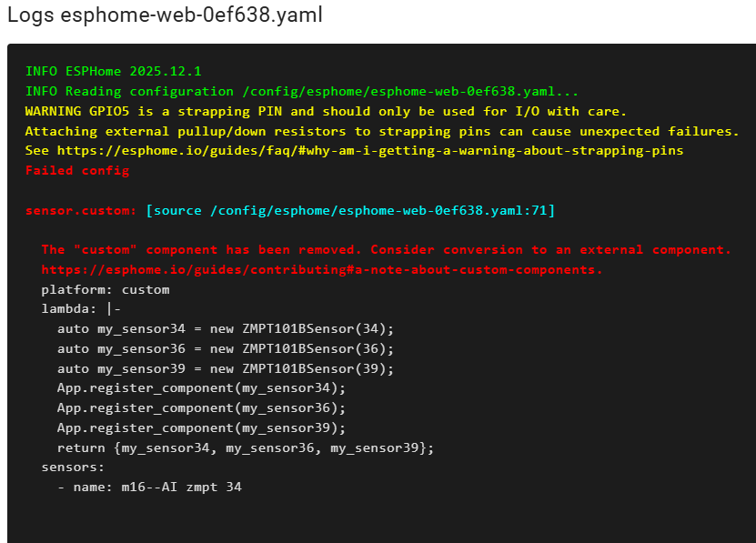Image resolution: width=756 pixels, height=543 pixels.
Task: Click the "platform: custom" line
Action: point(106,290)
